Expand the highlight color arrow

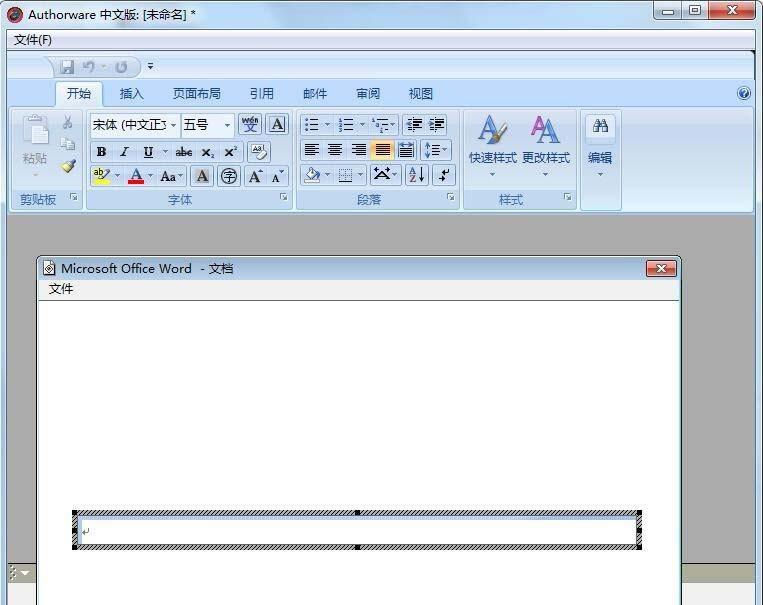coord(117,176)
